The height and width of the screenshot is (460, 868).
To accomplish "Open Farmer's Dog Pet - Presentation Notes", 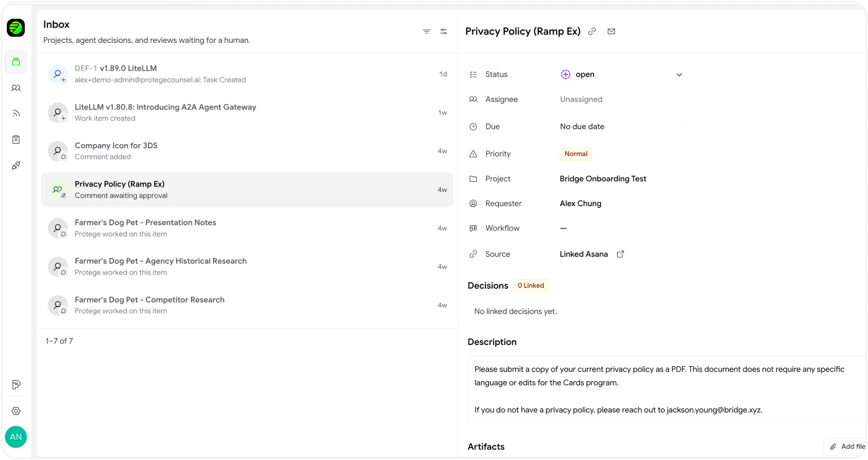I will point(247,228).
